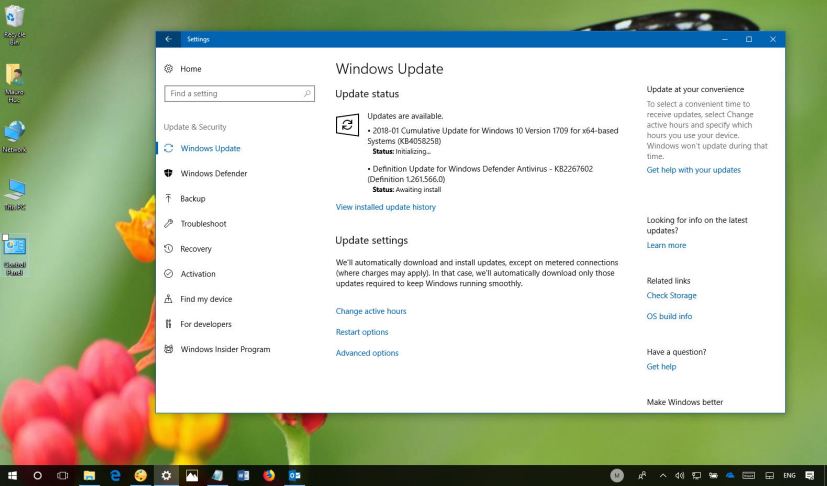Click the Get help link
Screen dimensions: 827x486
click(661, 367)
